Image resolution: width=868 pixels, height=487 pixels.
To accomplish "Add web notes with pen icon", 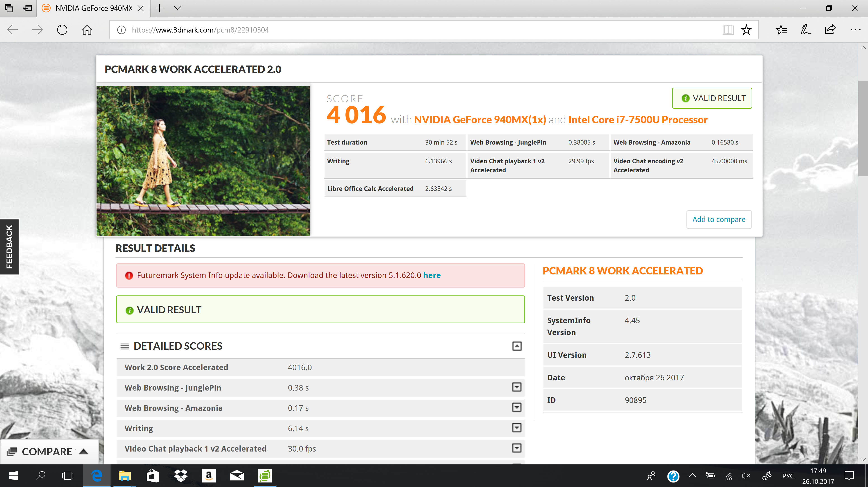I will point(805,30).
